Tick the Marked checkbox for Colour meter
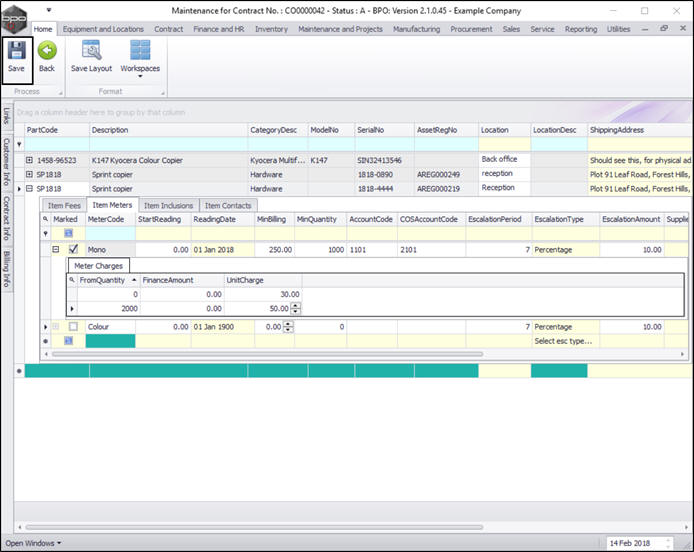 click(x=73, y=327)
